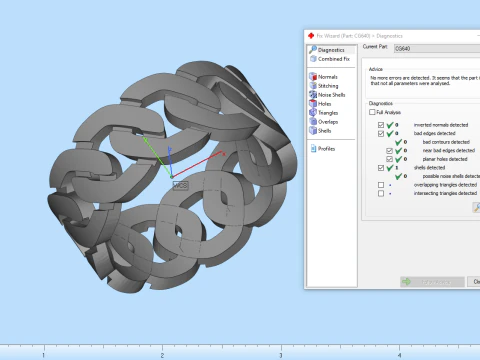
Task: Click the 'No more errors are detected' advice text
Action: point(425,81)
